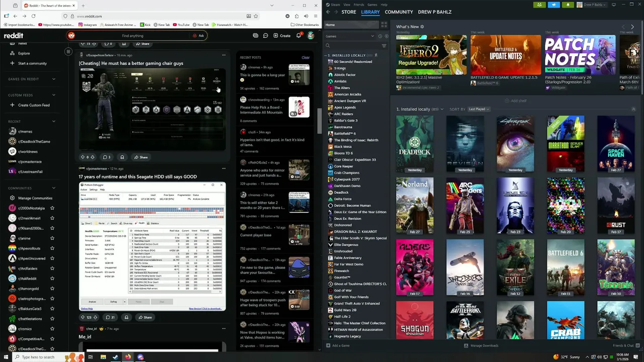
Task: Open r/pcmasterrace in Recent list
Action: pyautogui.click(x=30, y=161)
